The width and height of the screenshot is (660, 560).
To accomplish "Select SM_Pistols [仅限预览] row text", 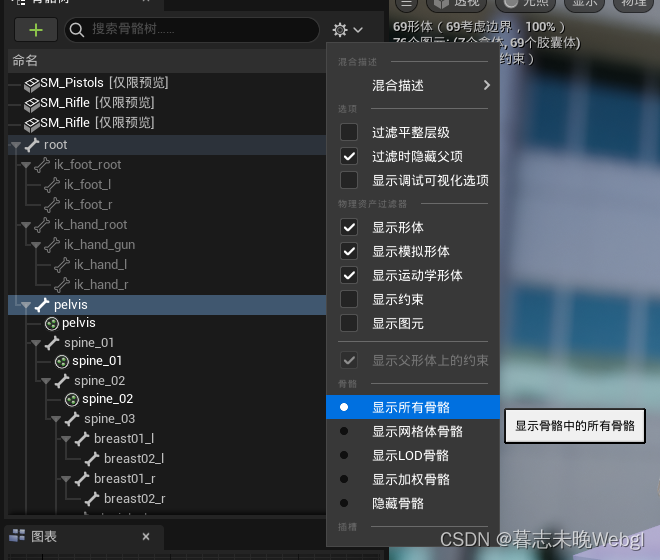I will pyautogui.click(x=104, y=83).
